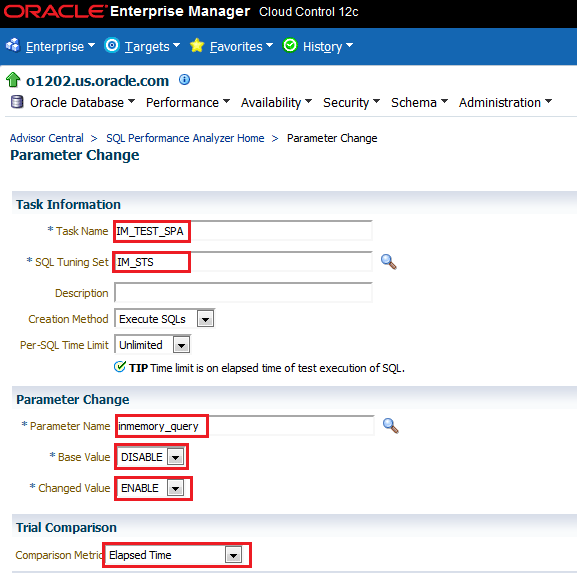
Task: Click info icon beside o1202.us.oracle.com
Action: click(184, 79)
